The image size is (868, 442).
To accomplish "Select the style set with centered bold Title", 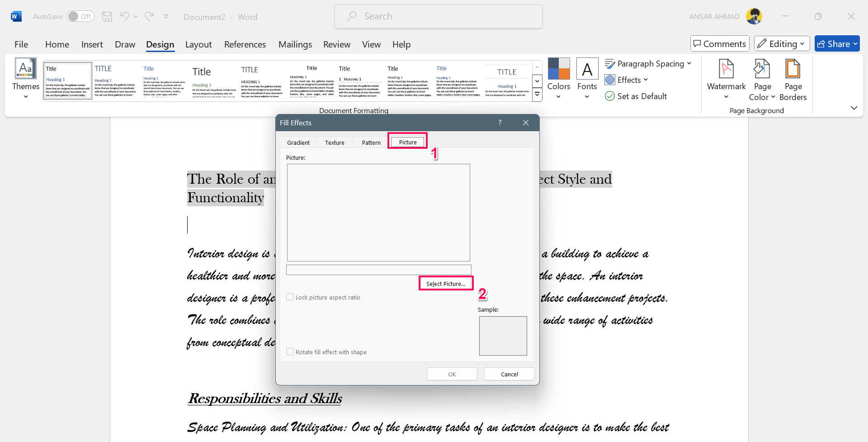I will point(311,81).
